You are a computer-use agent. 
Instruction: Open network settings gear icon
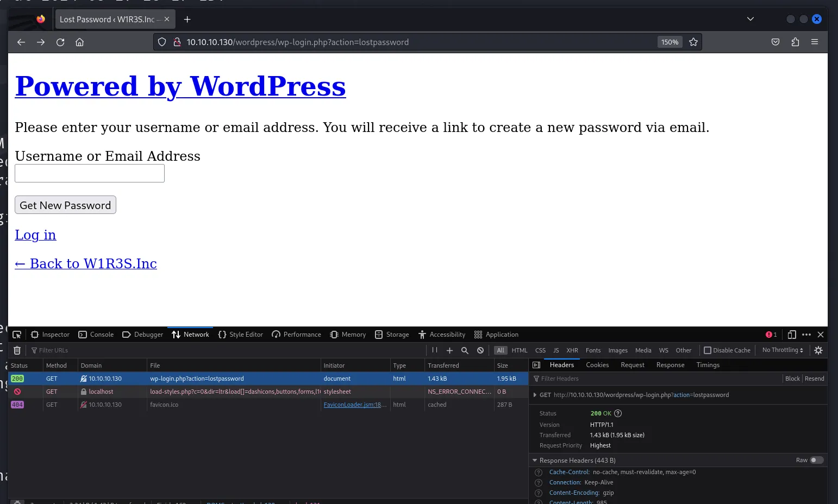point(818,350)
